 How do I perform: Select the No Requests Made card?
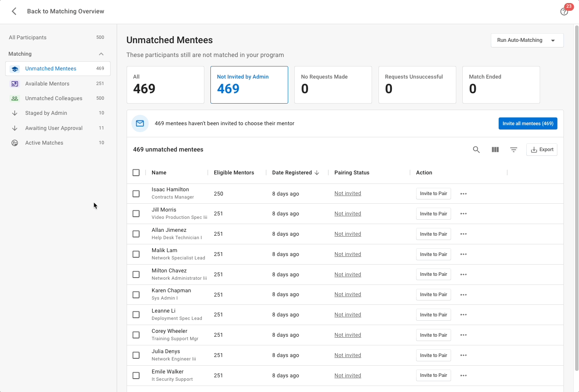[x=333, y=85]
